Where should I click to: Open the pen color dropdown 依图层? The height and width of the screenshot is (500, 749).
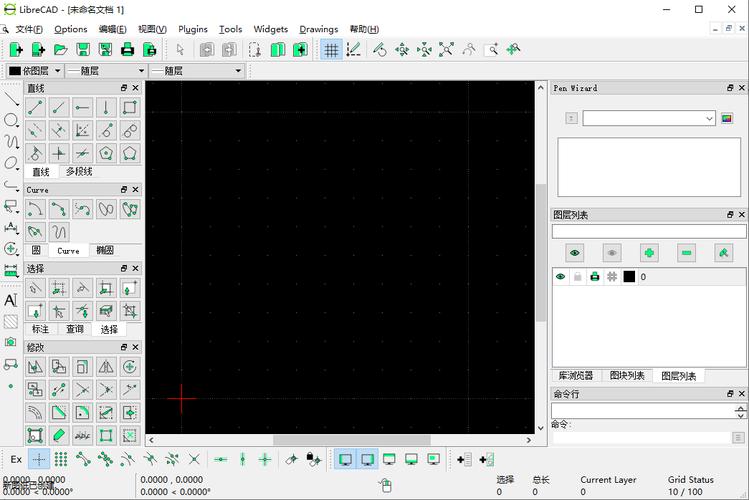34,71
